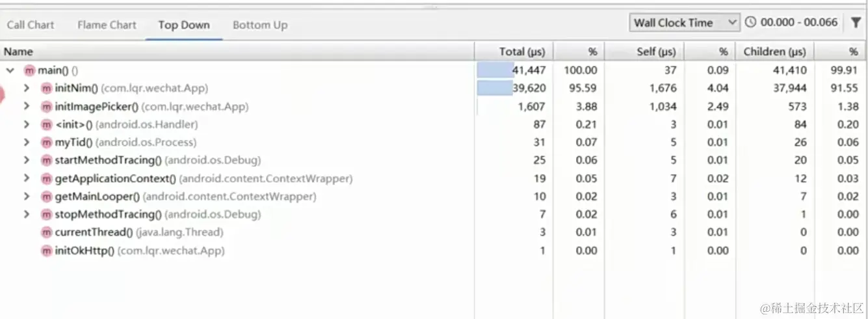Select the myTid() row

click(434, 142)
